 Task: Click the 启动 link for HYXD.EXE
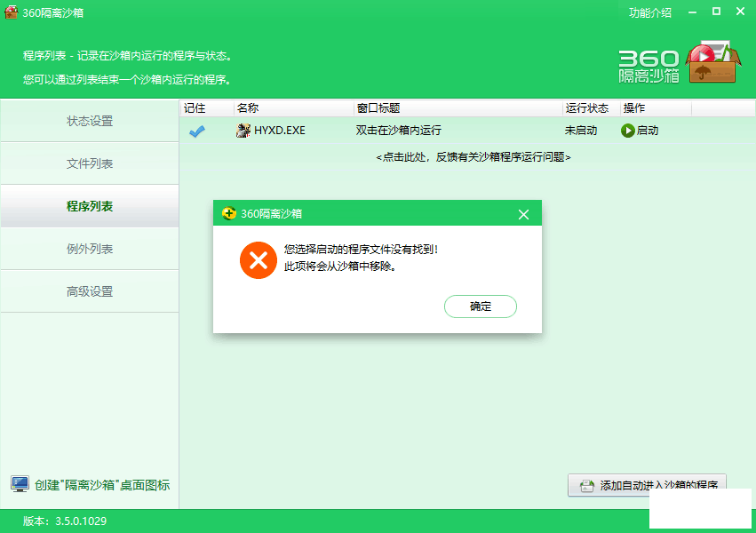(647, 130)
